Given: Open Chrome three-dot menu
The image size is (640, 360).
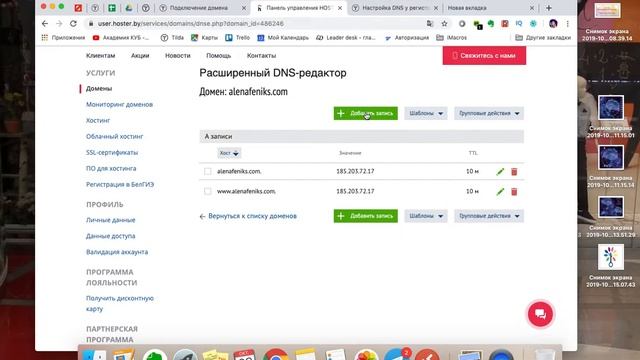Looking at the screenshot, I should [x=567, y=24].
